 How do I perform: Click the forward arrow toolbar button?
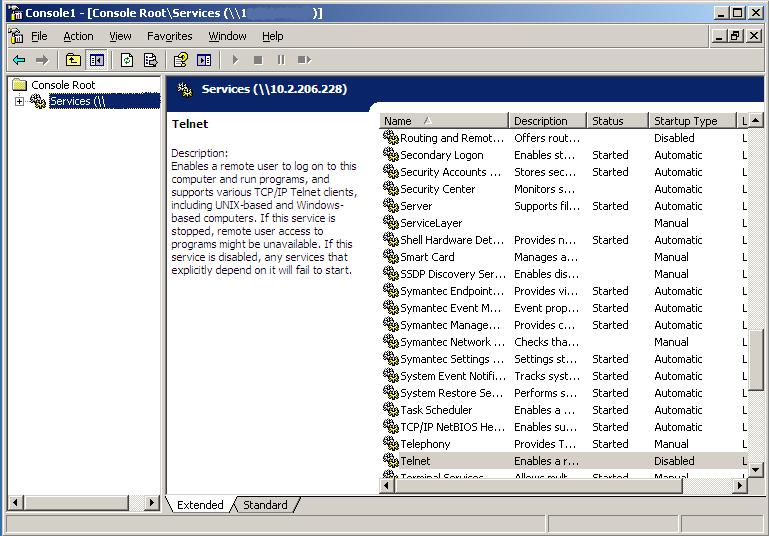click(42, 60)
